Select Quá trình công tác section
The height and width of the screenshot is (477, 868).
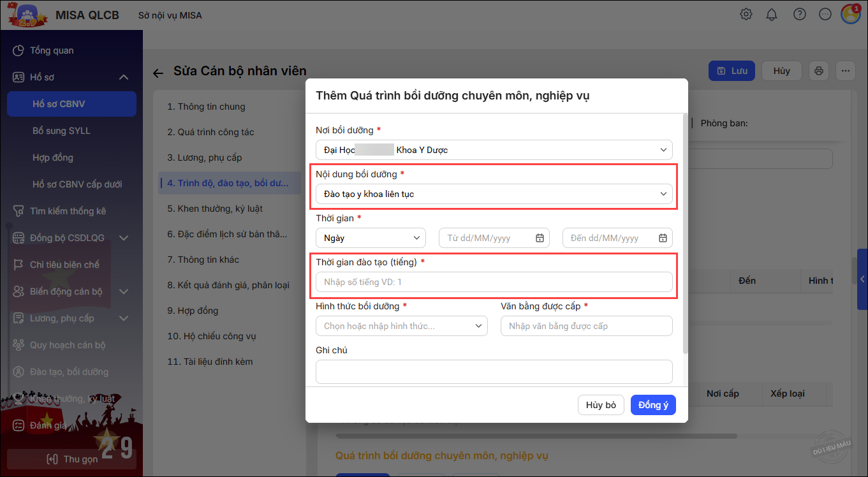click(x=210, y=132)
